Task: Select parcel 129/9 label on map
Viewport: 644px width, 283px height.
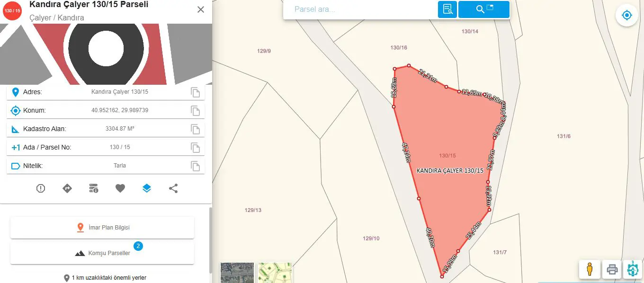Action: coord(264,51)
